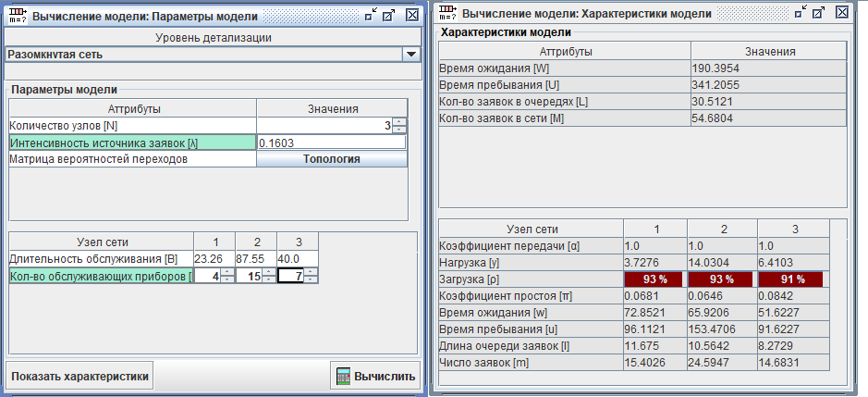Click idle coefficient value 0.0681
The image size is (868, 397).
point(655,296)
